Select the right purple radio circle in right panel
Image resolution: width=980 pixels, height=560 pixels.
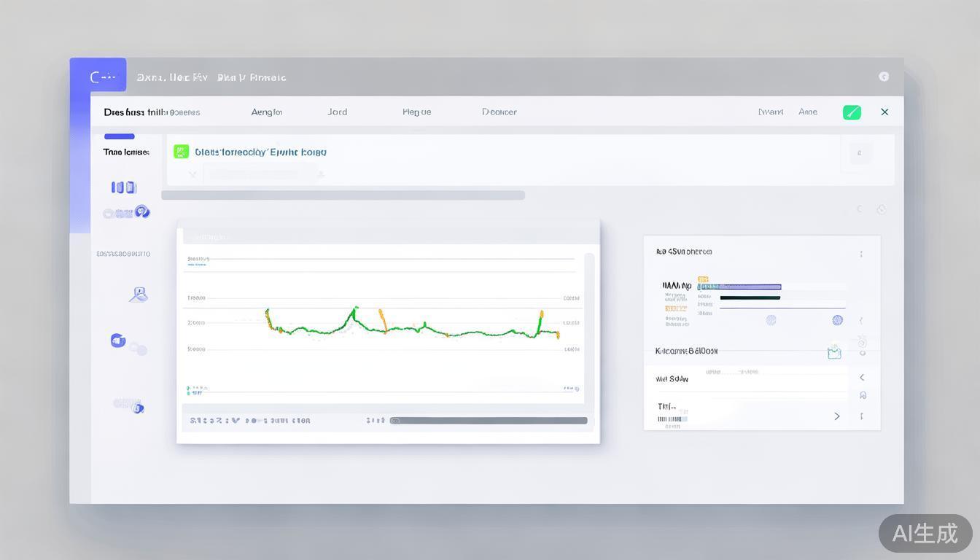(837, 320)
